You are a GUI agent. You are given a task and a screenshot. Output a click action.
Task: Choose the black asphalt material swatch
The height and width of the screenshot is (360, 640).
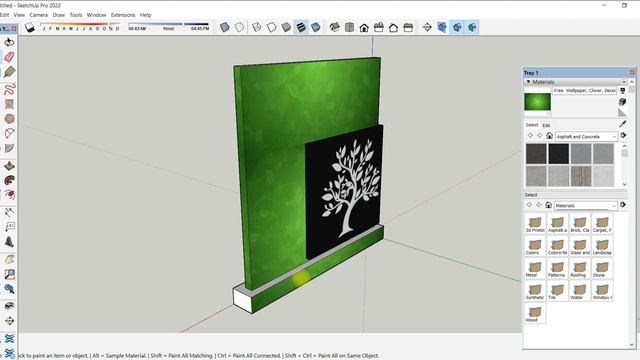[x=558, y=153]
